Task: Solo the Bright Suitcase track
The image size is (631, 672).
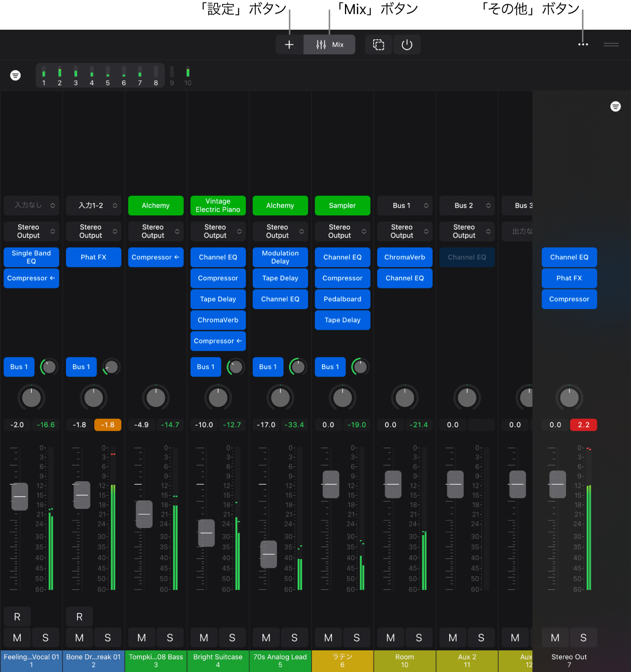Action: [x=232, y=638]
